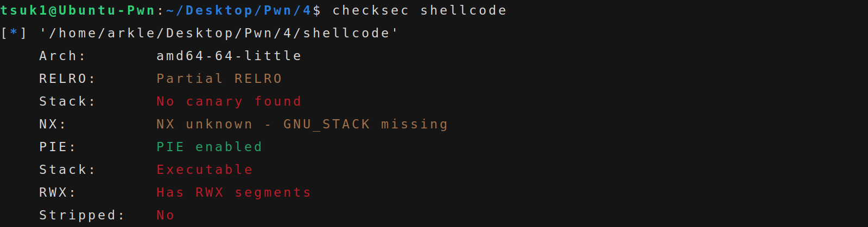Click the red "Executable" value
868x227 pixels.
(205, 170)
